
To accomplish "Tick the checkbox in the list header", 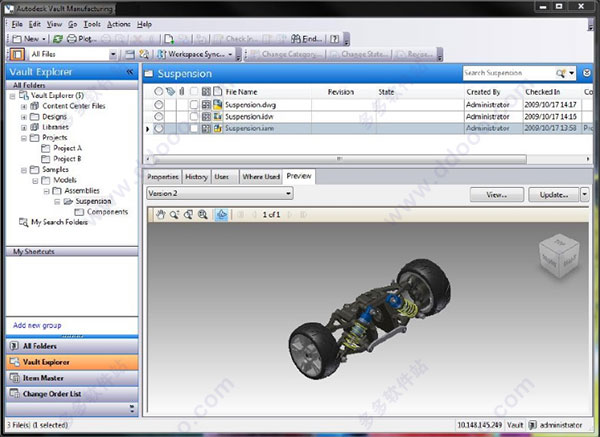I will click(x=194, y=91).
